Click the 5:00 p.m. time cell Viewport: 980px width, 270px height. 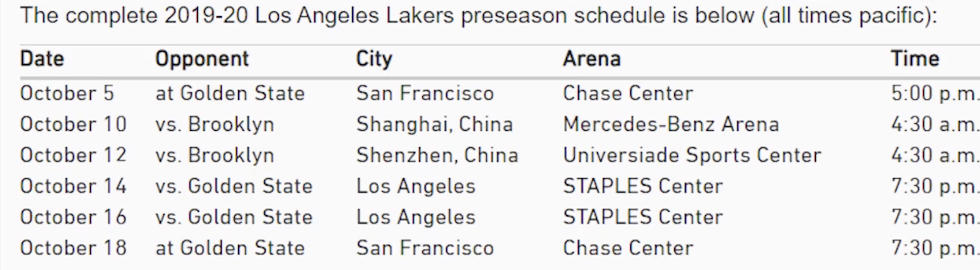coord(935,94)
